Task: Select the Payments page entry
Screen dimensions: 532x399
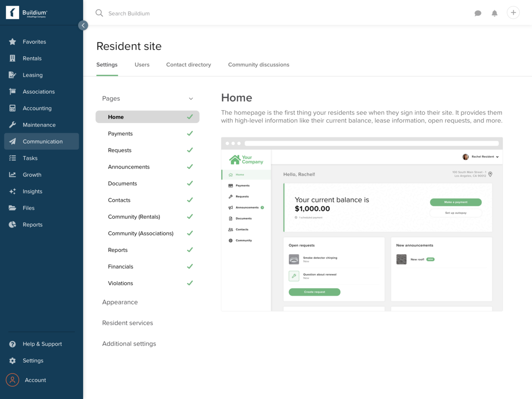Action: (120, 133)
